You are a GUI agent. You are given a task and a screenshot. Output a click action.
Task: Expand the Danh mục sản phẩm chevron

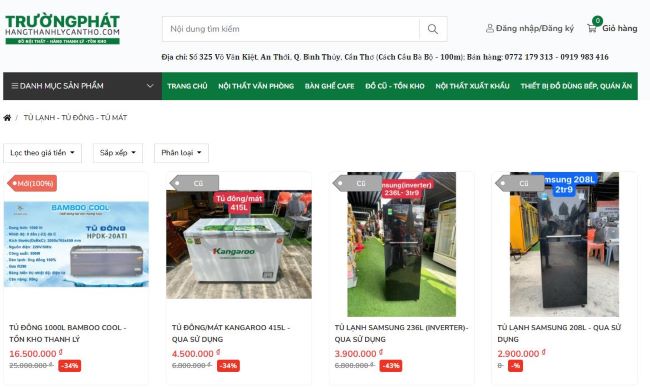[150, 86]
